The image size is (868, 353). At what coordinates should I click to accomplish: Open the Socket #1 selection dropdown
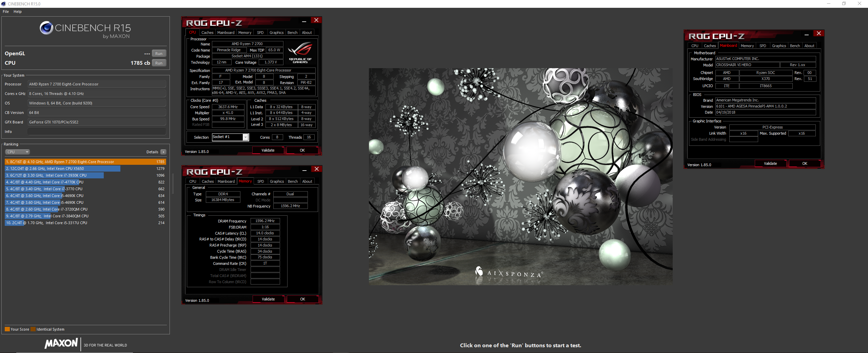245,137
